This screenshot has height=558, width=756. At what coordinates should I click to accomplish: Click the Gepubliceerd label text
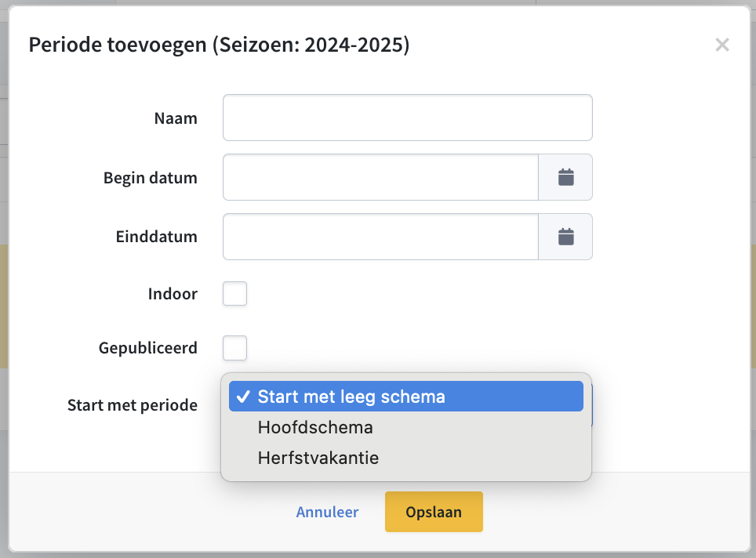pos(148,348)
